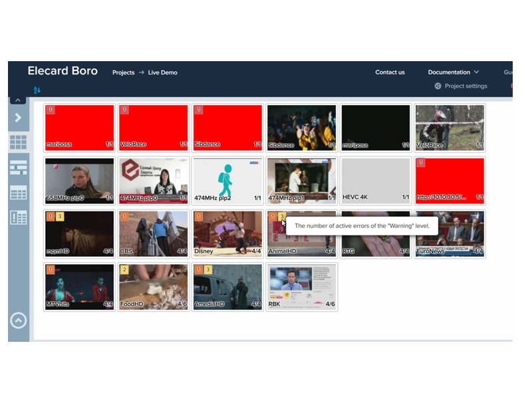The width and height of the screenshot is (532, 399).
Task: Click yellow warning badge 3 on mgmHD
Action: [x=60, y=216]
